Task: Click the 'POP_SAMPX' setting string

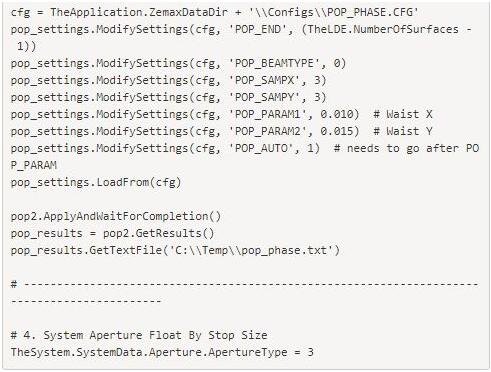Action: pyautogui.click(x=267, y=80)
